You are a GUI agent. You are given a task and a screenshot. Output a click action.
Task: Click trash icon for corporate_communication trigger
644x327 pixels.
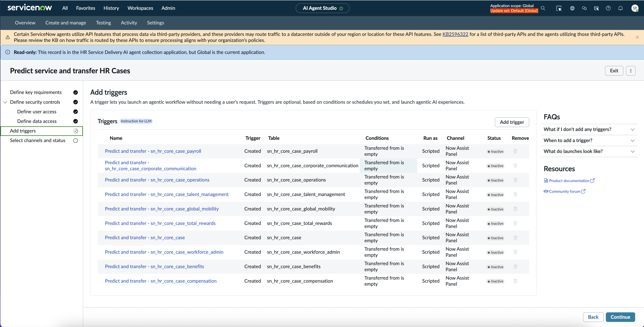pyautogui.click(x=515, y=166)
